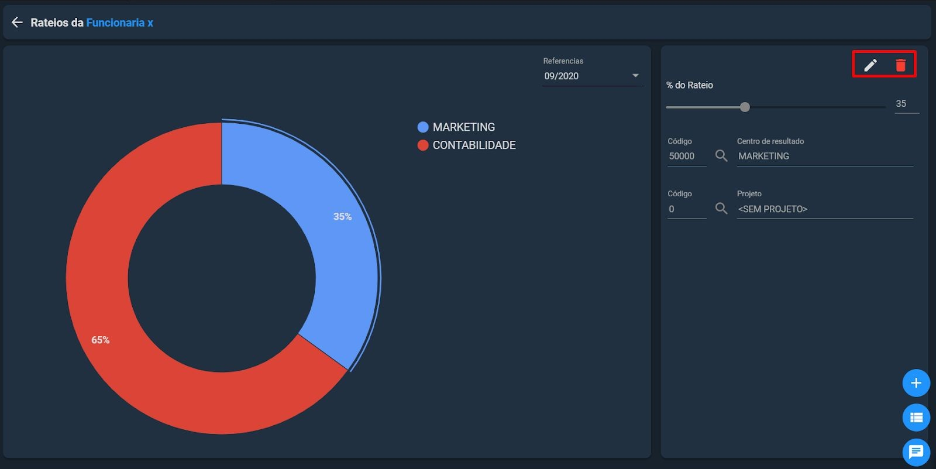The image size is (937, 469).
Task: Select the 09/2020 reference value
Action: (x=561, y=76)
